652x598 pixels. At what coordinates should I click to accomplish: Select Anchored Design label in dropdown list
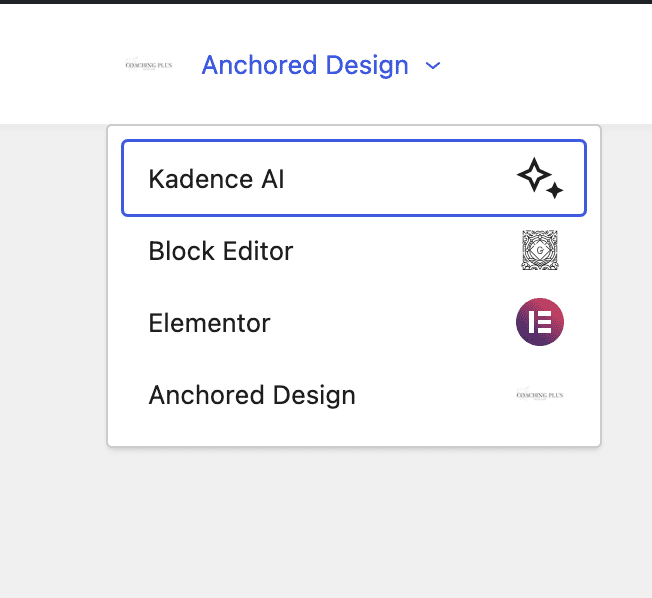tap(252, 395)
